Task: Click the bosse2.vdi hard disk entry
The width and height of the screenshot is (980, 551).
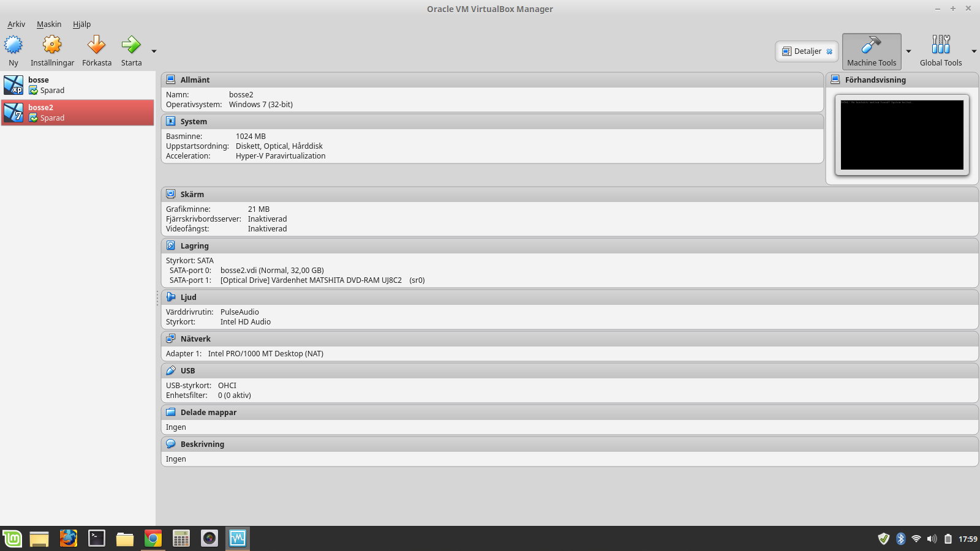Action: (272, 271)
